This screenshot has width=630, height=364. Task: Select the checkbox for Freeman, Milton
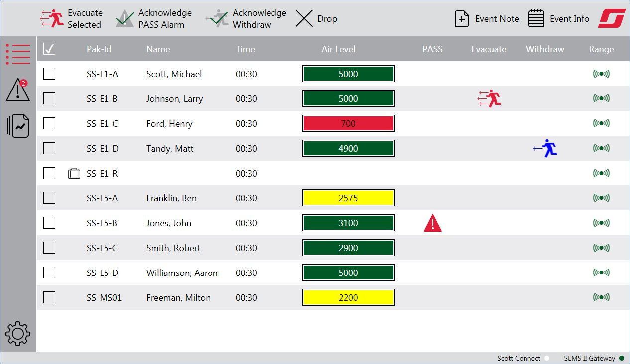pos(49,297)
